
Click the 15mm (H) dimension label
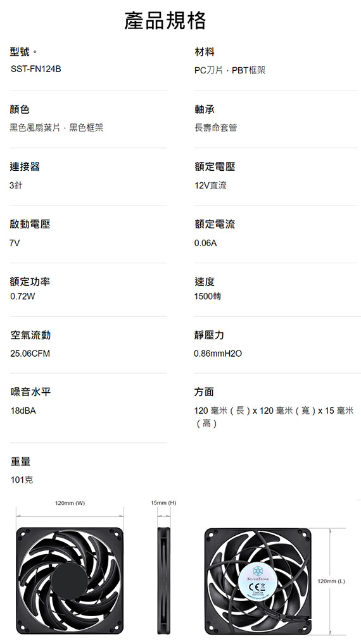163,503
